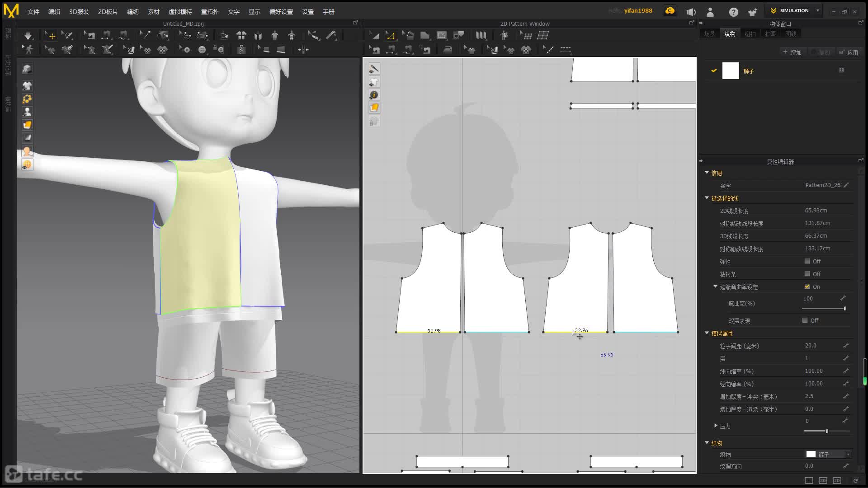Edit the Pattern2D name pencil icon
868x488 pixels.
click(846, 185)
